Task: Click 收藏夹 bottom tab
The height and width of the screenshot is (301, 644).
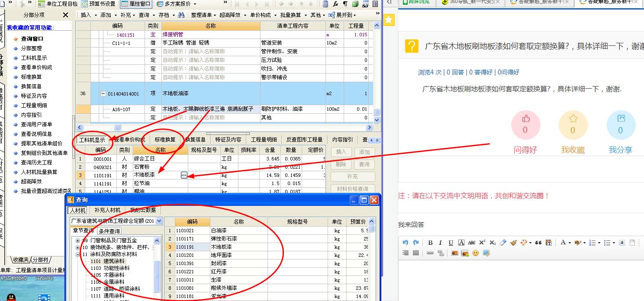Action: [x=20, y=260]
